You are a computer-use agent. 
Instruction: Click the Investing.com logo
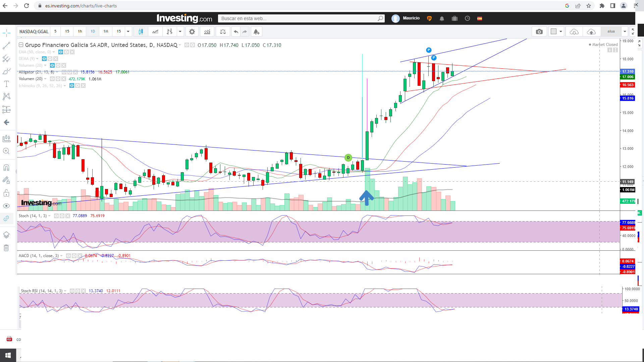click(x=184, y=18)
